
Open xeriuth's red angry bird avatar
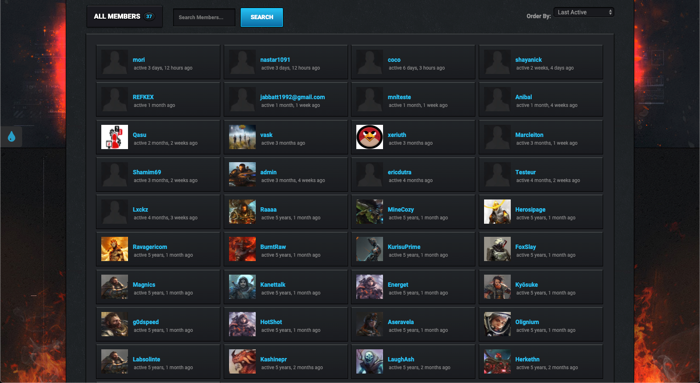pyautogui.click(x=369, y=137)
